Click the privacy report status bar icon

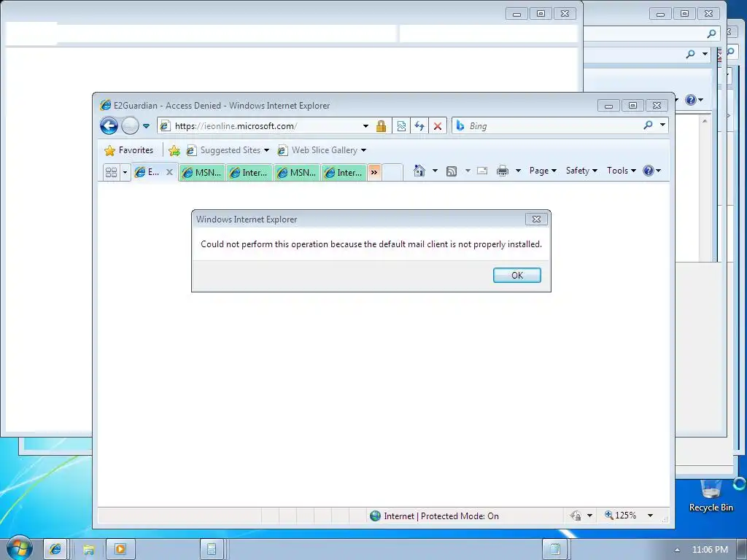pos(576,516)
